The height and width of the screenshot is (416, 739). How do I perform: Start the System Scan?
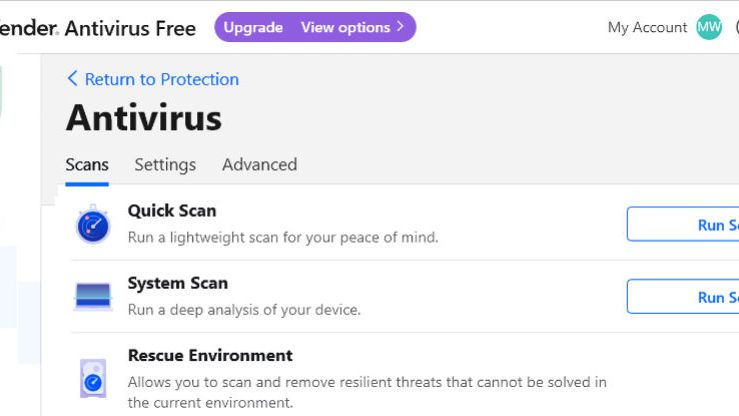point(684,297)
